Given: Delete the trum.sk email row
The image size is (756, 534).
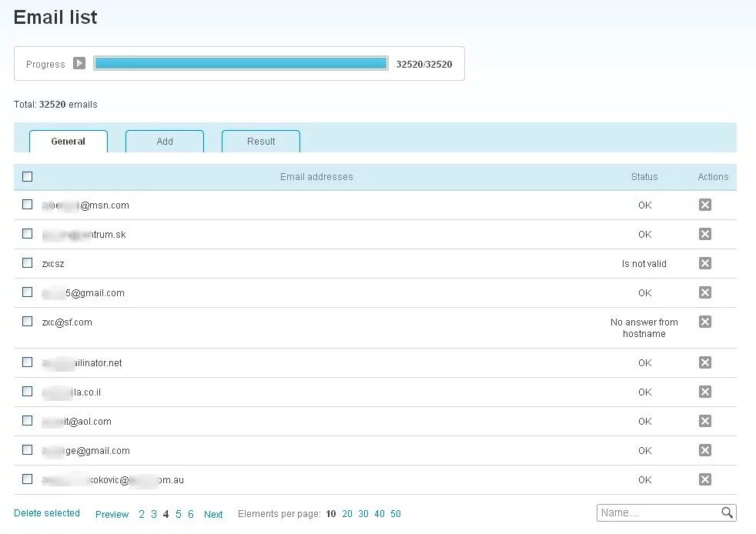Looking at the screenshot, I should [705, 234].
